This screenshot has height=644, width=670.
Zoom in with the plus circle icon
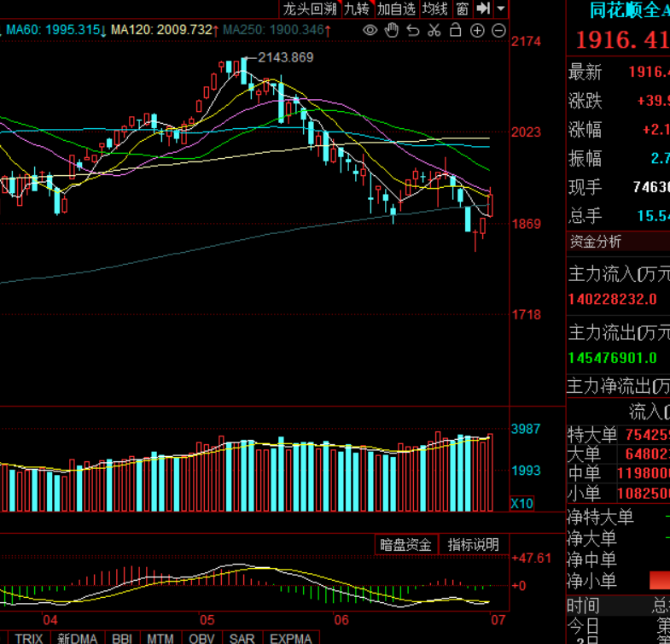pyautogui.click(x=477, y=31)
